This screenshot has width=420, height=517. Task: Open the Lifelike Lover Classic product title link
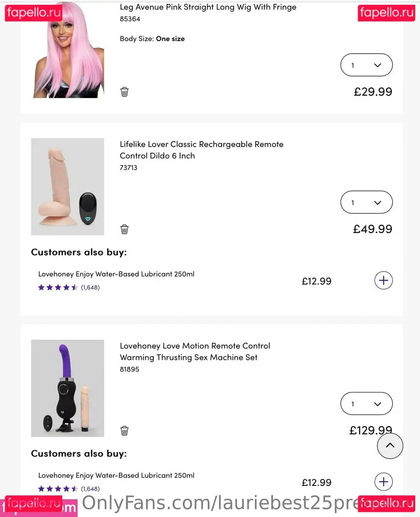pyautogui.click(x=201, y=150)
